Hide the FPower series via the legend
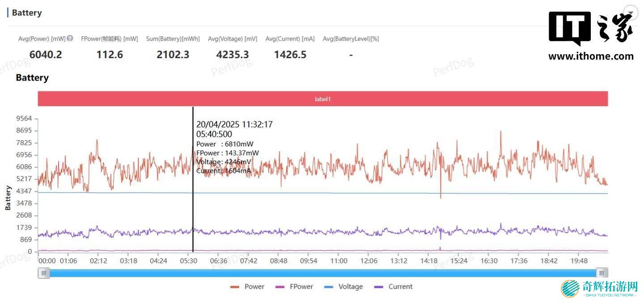Viewport: 644px width, 300px height. coord(295,287)
